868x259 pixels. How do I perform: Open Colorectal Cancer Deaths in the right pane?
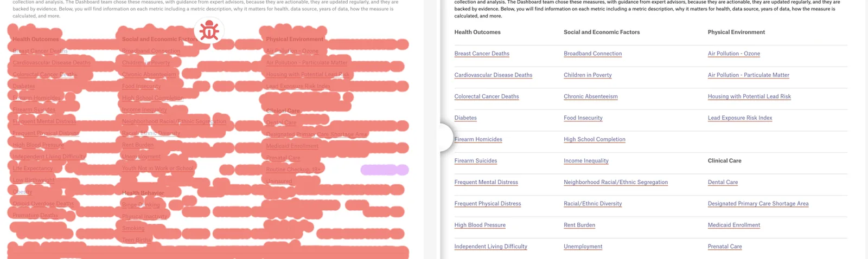(x=487, y=96)
